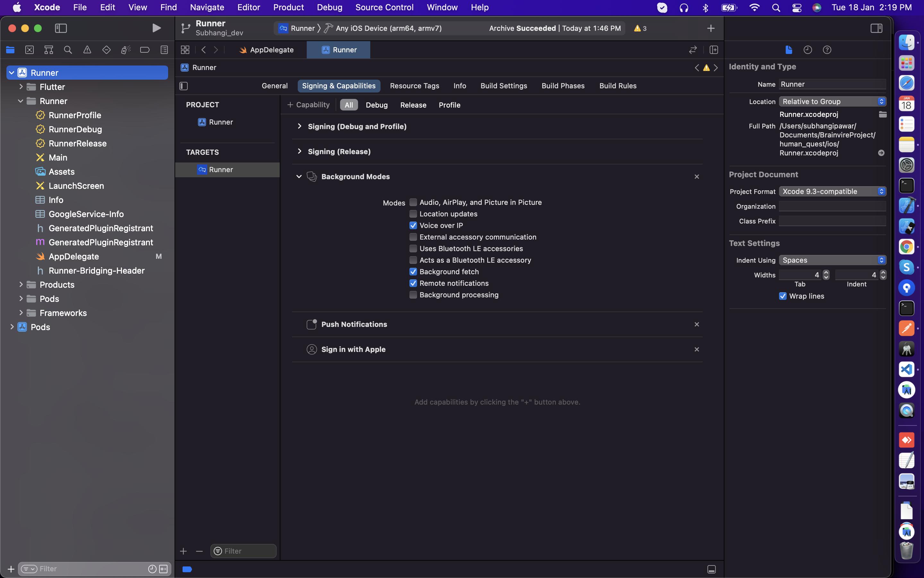Hide the project and targets list icon
This screenshot has width=924, height=578.
coord(184,86)
